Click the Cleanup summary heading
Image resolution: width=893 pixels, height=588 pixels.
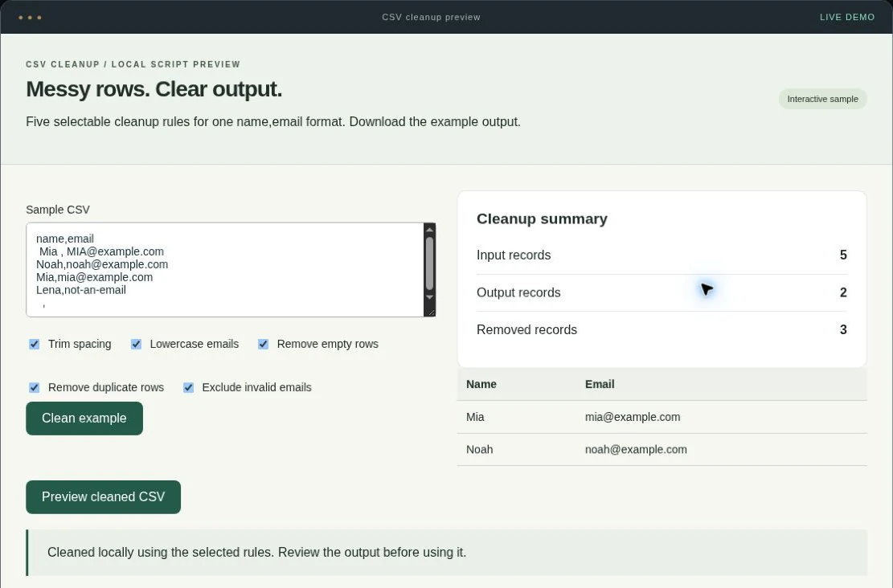[543, 219]
